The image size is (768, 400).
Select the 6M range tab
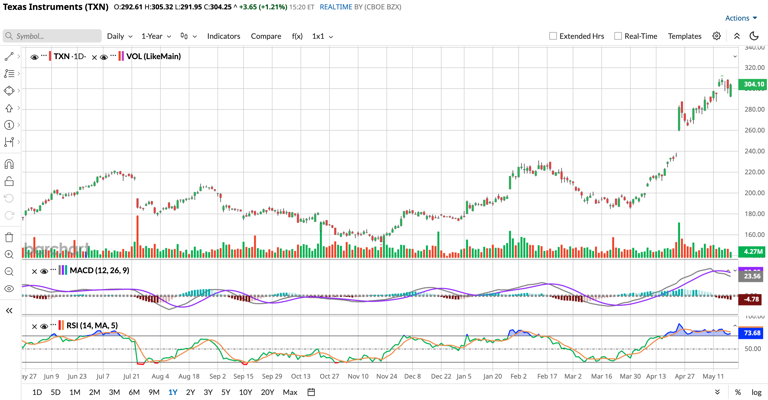point(134,392)
